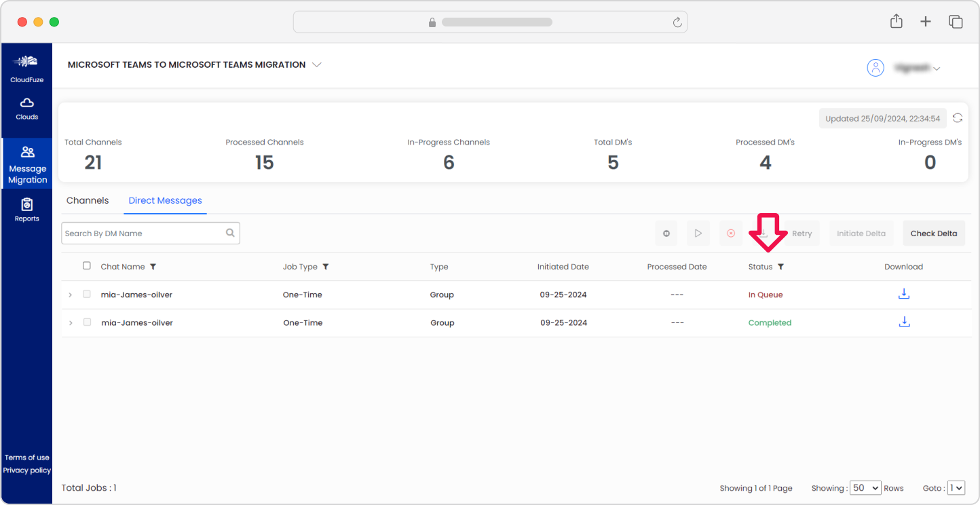Screen dimensions: 980x505
Task: Open the Job Type column filter icon
Action: tap(326, 267)
